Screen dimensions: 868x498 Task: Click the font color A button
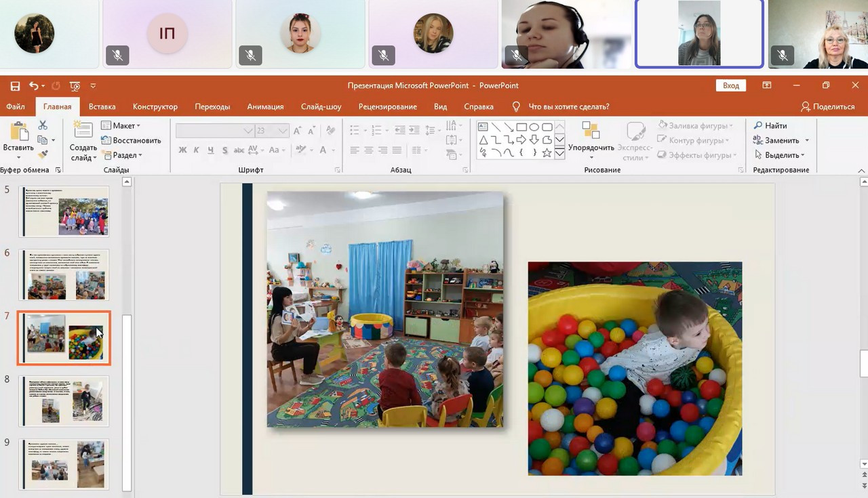tap(323, 150)
